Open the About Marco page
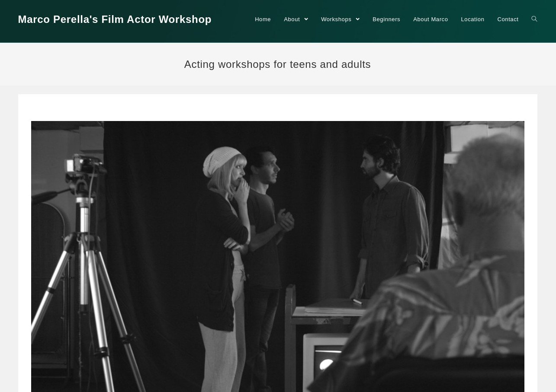The height and width of the screenshot is (392, 556). (x=431, y=19)
